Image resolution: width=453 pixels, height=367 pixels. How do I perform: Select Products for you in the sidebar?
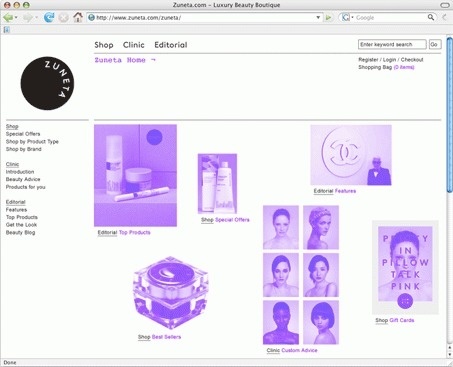[x=26, y=187]
